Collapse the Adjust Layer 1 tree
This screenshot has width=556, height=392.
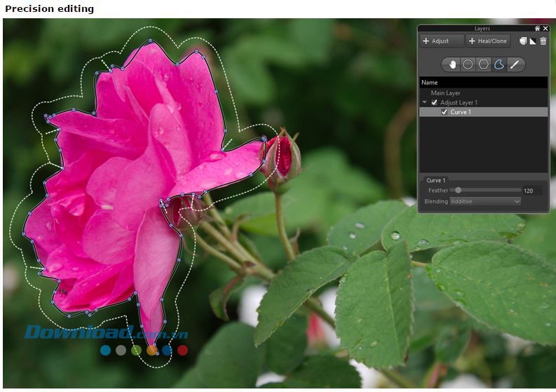pyautogui.click(x=425, y=102)
